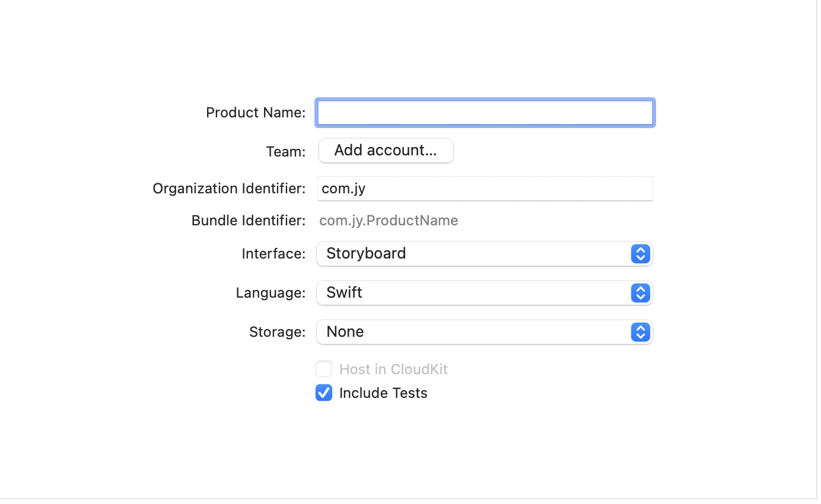Image resolution: width=821 pixels, height=504 pixels.
Task: Click the Host in CloudKit checkbox
Action: [x=324, y=369]
